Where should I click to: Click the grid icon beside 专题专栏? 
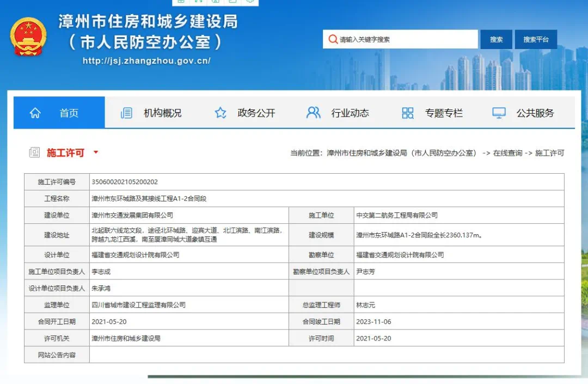click(x=408, y=113)
